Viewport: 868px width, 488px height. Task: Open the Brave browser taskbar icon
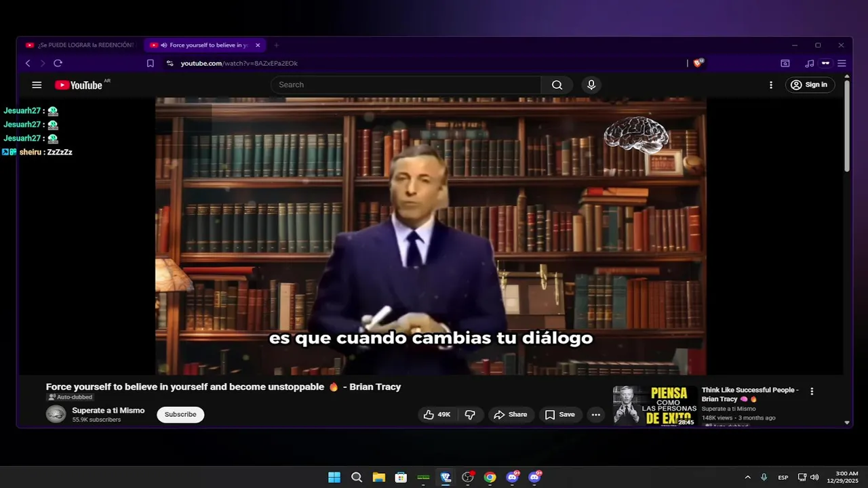446,477
